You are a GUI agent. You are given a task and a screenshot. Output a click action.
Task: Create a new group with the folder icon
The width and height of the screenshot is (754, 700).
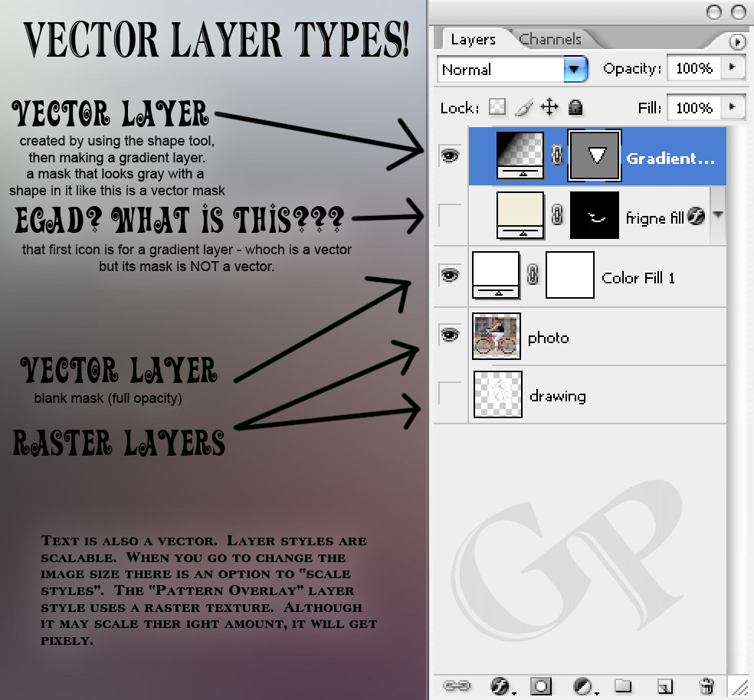(x=625, y=687)
